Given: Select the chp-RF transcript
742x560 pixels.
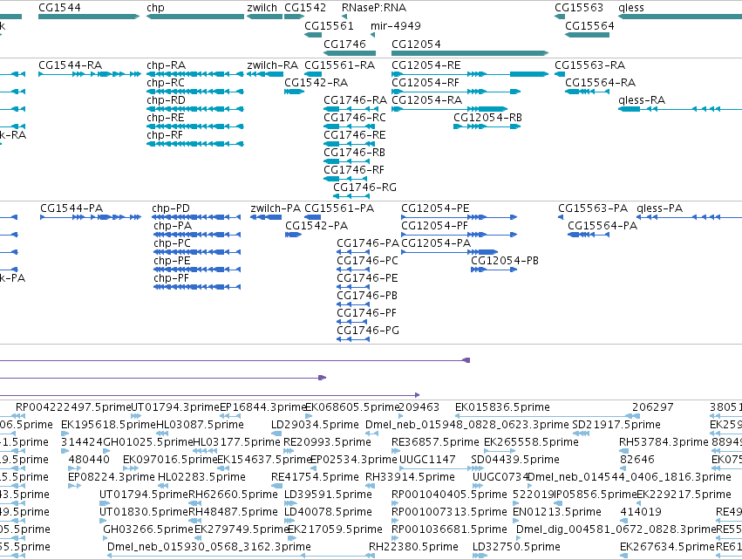Looking at the screenshot, I should (195, 144).
